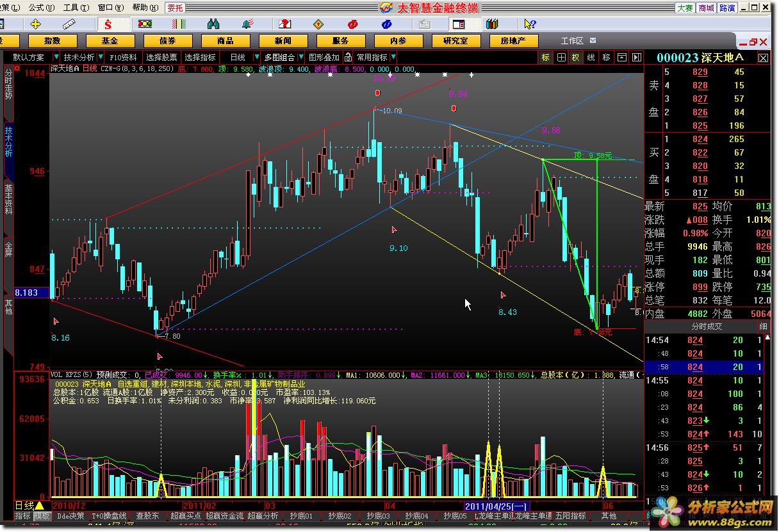Select the Dde决策 bottom tab

(70, 516)
